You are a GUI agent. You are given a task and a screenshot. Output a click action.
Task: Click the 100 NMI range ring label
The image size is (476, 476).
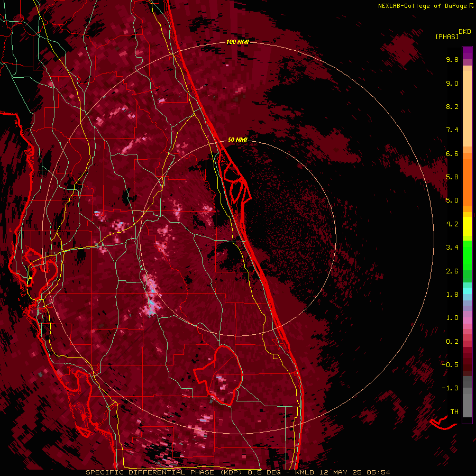point(237,42)
